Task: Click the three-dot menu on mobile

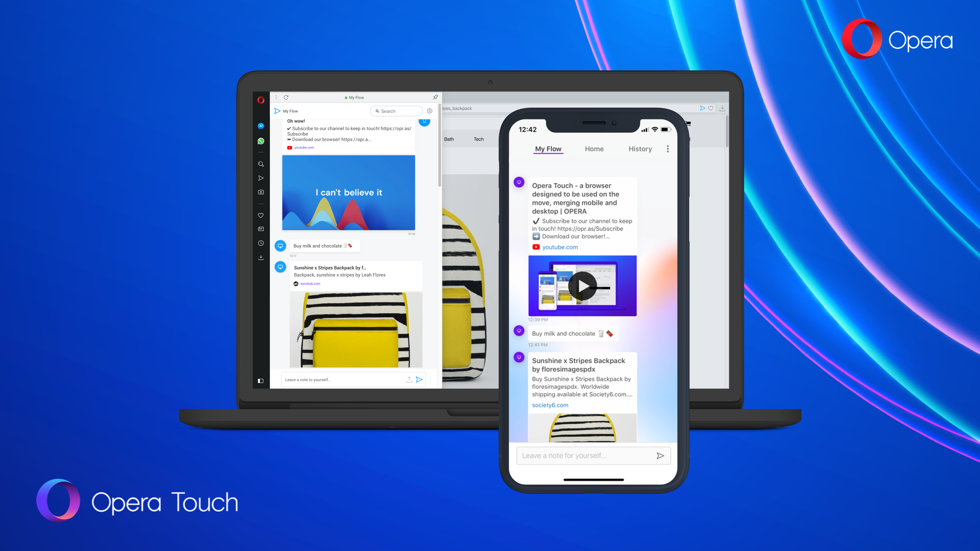Action: click(x=667, y=148)
